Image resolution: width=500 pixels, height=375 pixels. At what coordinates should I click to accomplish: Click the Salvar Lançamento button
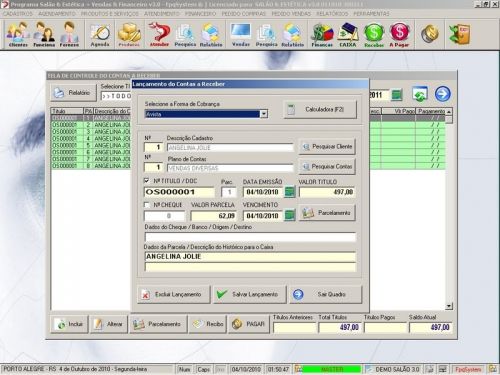pos(249,294)
